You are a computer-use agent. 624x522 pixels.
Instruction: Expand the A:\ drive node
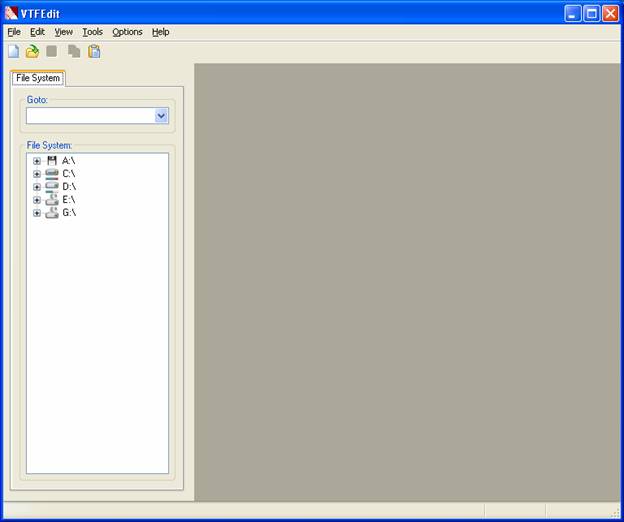coord(37,161)
